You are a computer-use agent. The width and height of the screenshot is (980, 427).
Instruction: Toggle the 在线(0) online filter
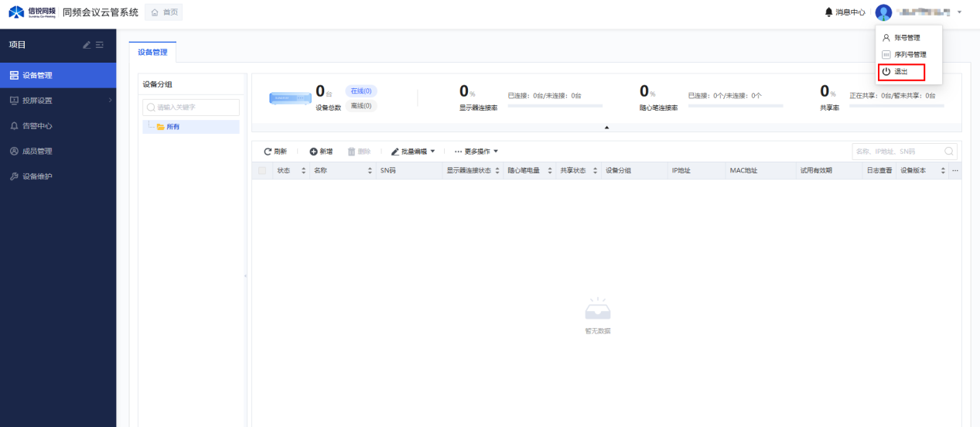(x=360, y=91)
